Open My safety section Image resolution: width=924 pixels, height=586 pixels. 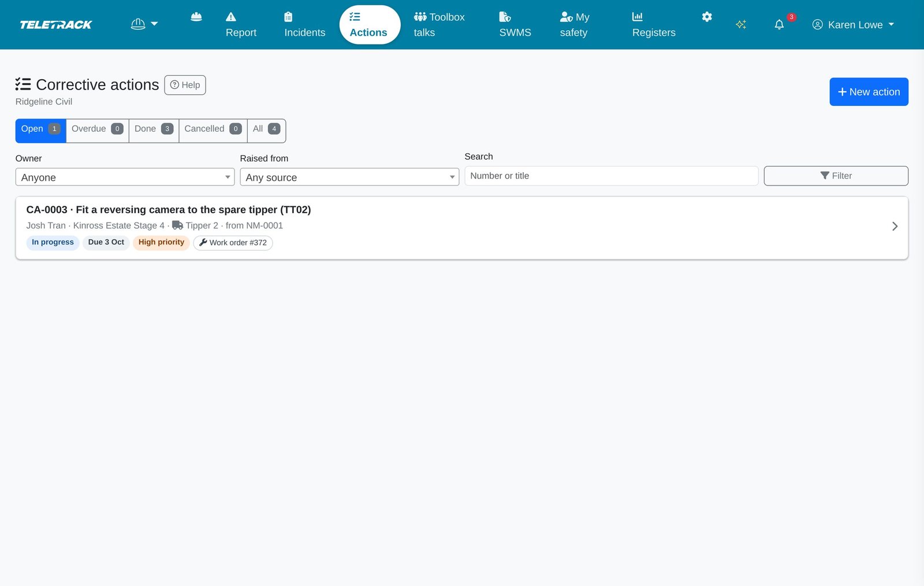(x=575, y=24)
